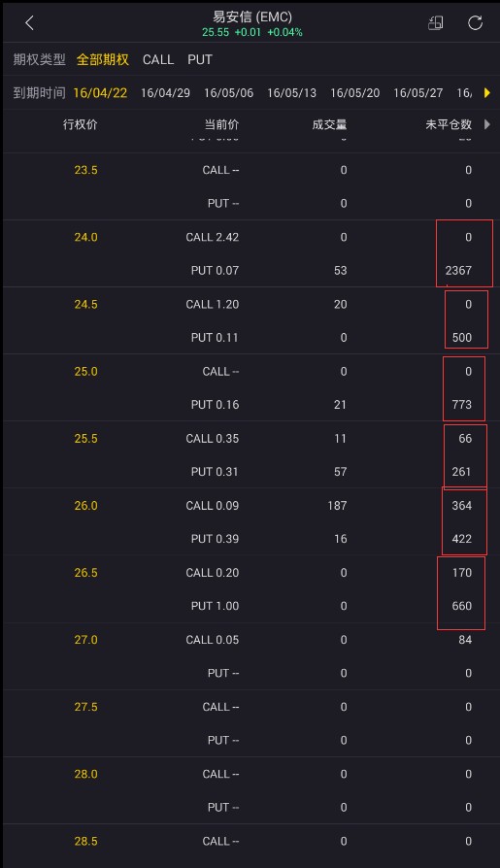Show more expiry dates with yellow arrow
The height and width of the screenshot is (868, 500).
(x=487, y=92)
